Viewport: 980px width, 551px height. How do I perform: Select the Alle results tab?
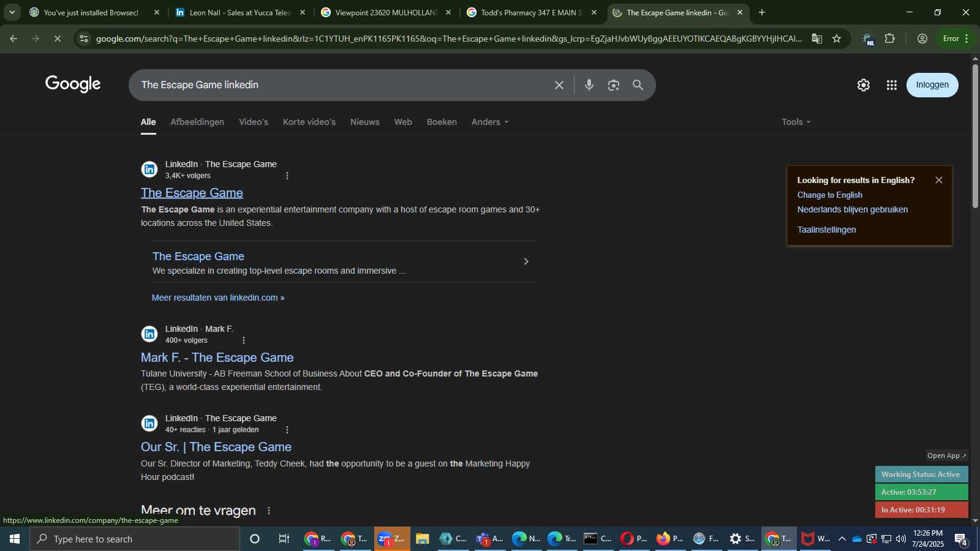[x=148, y=122]
